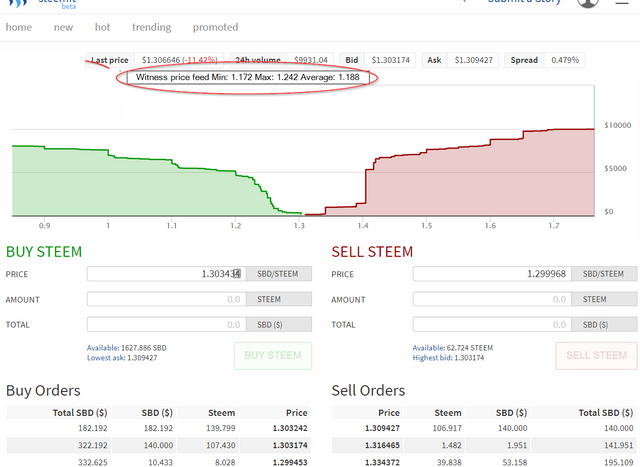Focus the Sell Steem price field
The image size is (640, 467).
(x=492, y=274)
